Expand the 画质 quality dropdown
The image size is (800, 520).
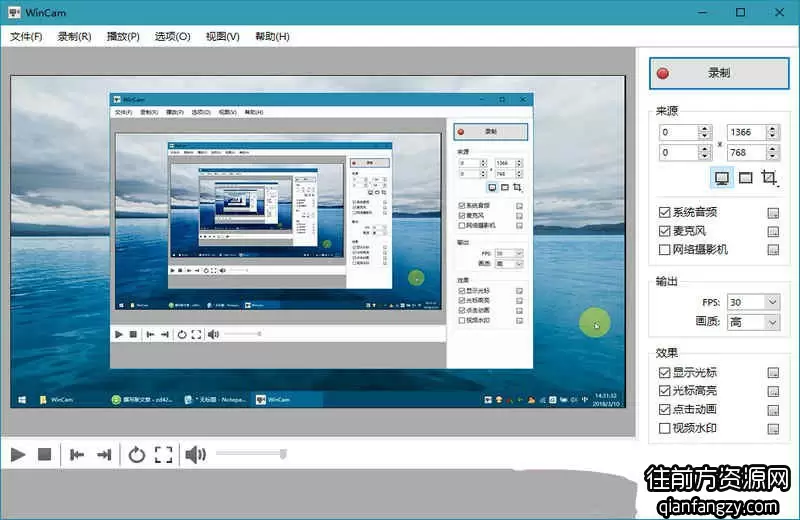click(x=754, y=323)
